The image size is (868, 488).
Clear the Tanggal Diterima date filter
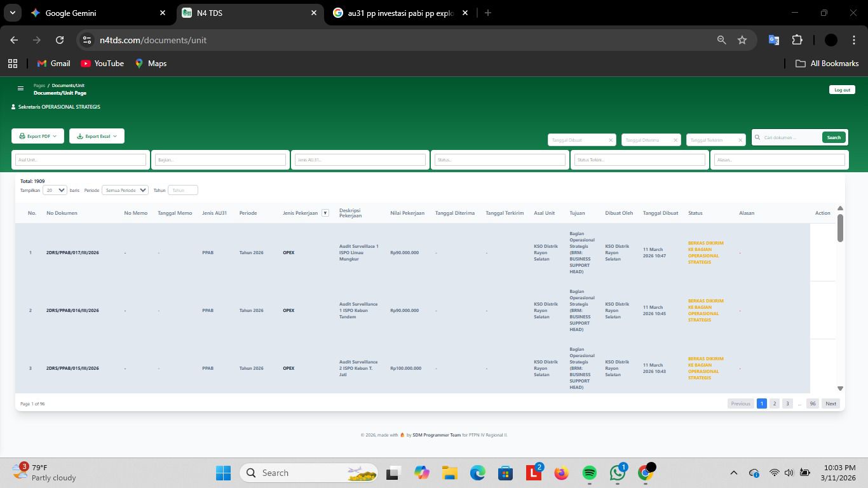pyautogui.click(x=675, y=140)
